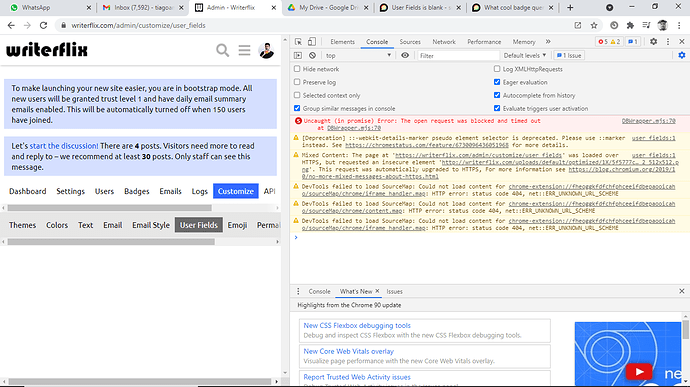Click the open-in-app icon in address bar
The width and height of the screenshot is (690, 387).
[x=578, y=26]
